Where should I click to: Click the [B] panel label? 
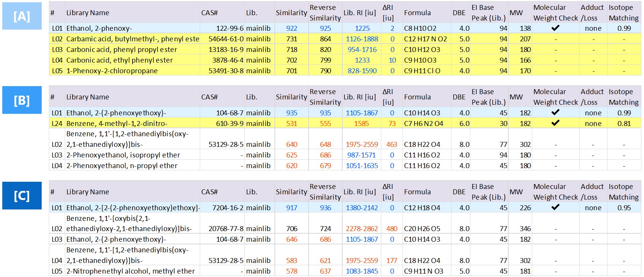22,100
